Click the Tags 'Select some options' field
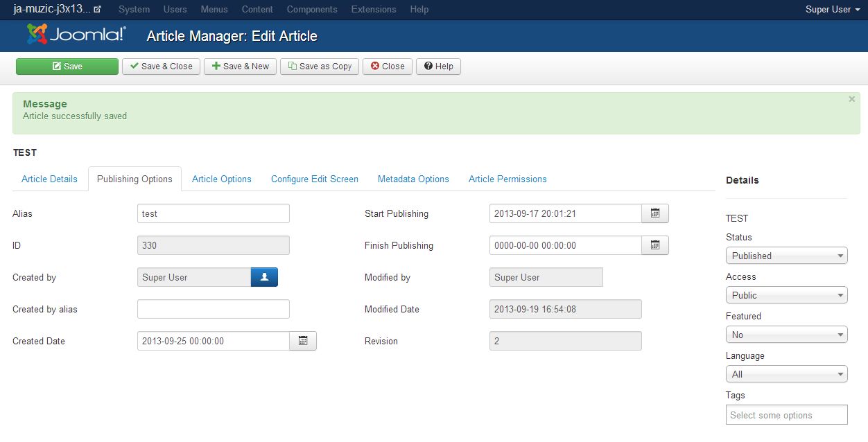868x442 pixels. click(787, 415)
